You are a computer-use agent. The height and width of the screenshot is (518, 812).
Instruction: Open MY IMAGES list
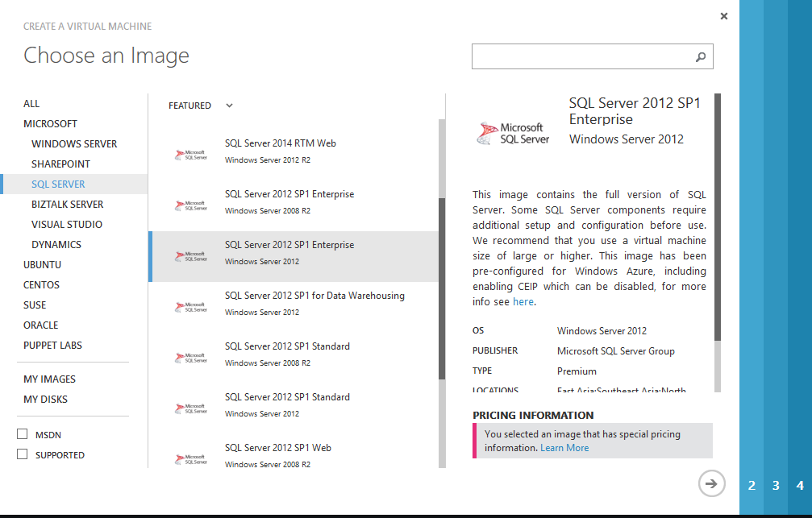coord(50,379)
